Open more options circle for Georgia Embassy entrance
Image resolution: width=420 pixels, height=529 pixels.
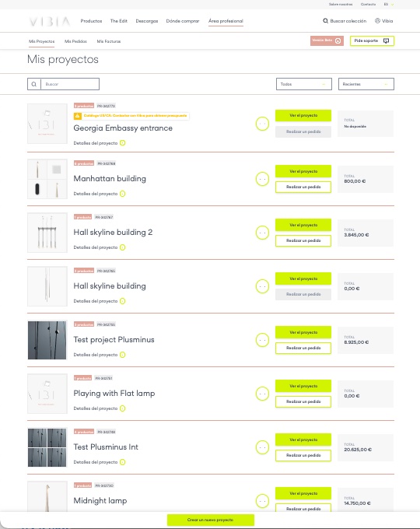click(x=262, y=124)
